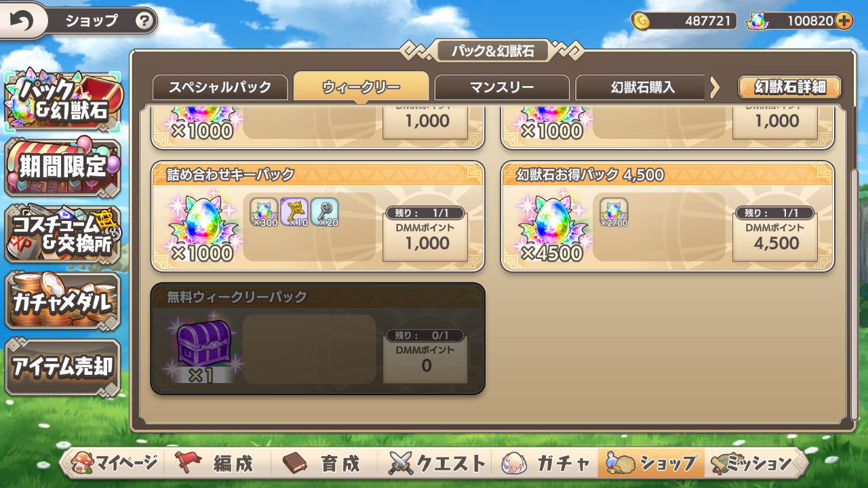The image size is (868, 488).
Task: Click the silver key item ×20 icon
Action: point(325,212)
